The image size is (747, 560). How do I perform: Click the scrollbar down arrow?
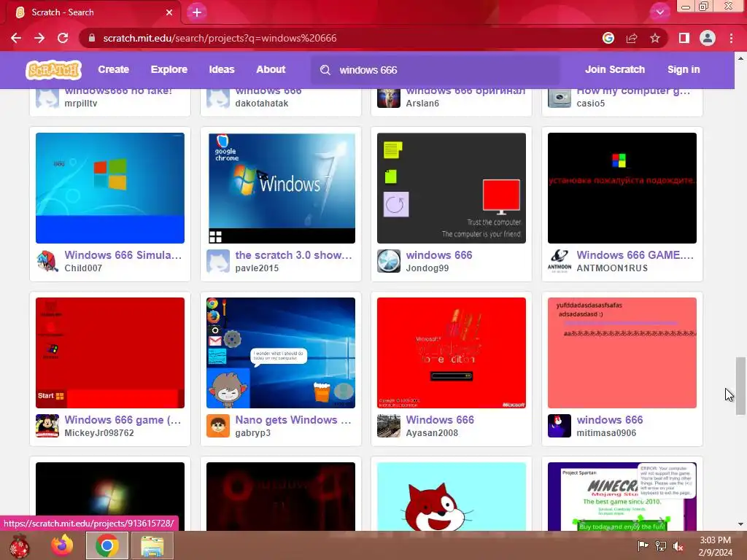tap(740, 525)
